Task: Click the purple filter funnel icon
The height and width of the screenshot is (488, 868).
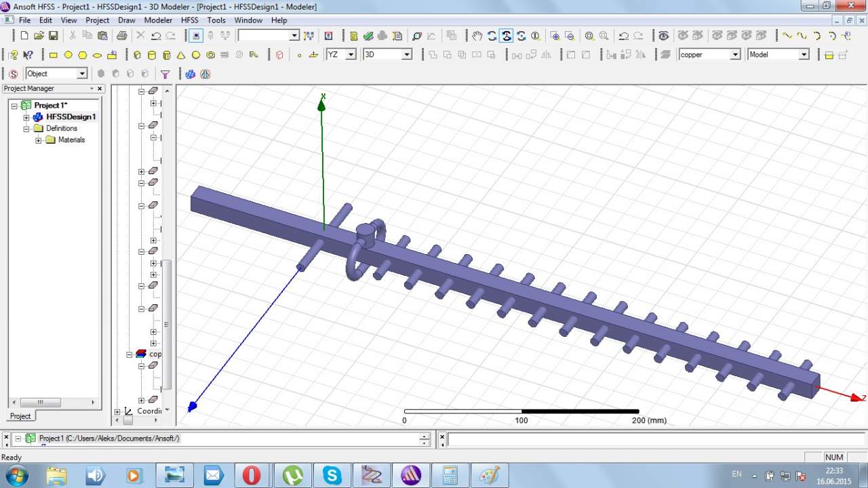Action: tap(165, 74)
